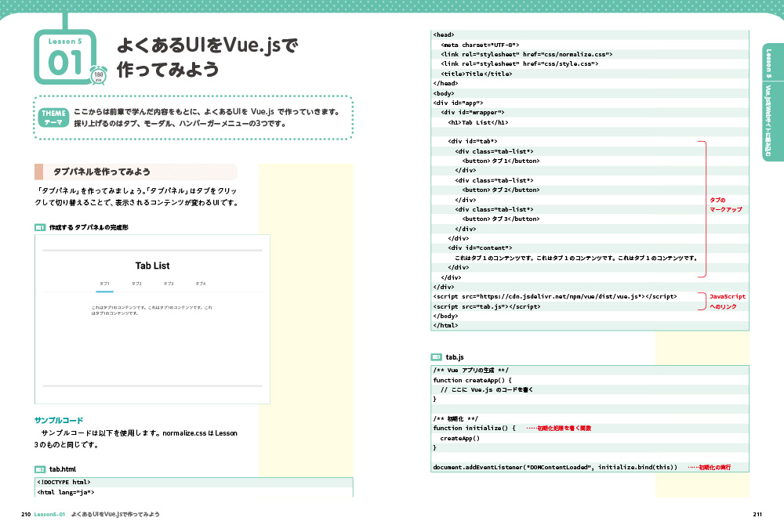The height and width of the screenshot is (532, 784).
Task: Click the button タブ1 code line
Action: tap(501, 161)
